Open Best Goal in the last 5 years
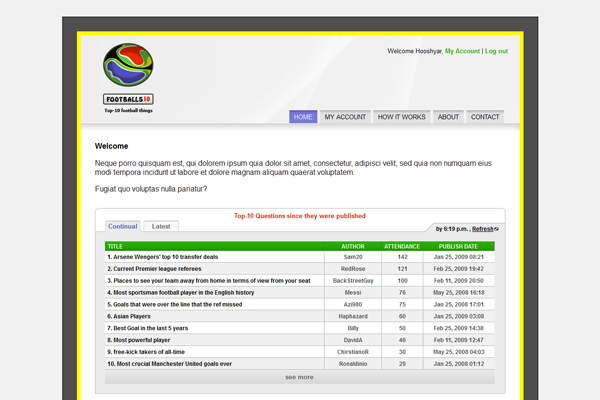 point(148,328)
